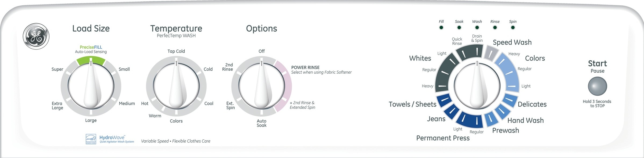This screenshot has width=644, height=158.
Task: Click the Energy Star logo
Action: (91, 139)
